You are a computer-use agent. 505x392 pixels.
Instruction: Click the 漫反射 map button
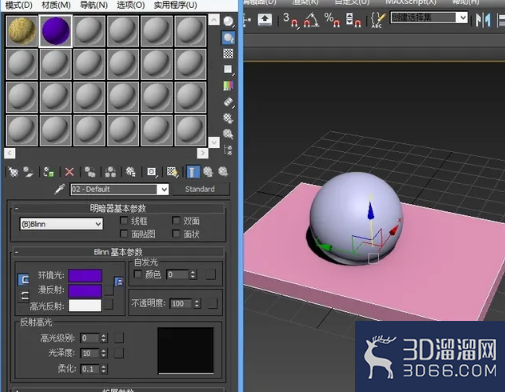109,290
